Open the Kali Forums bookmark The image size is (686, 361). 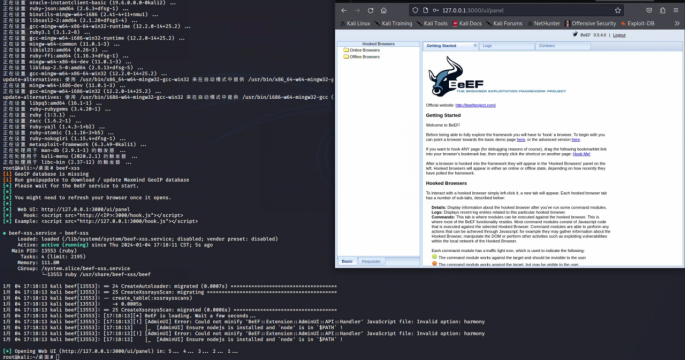504,23
